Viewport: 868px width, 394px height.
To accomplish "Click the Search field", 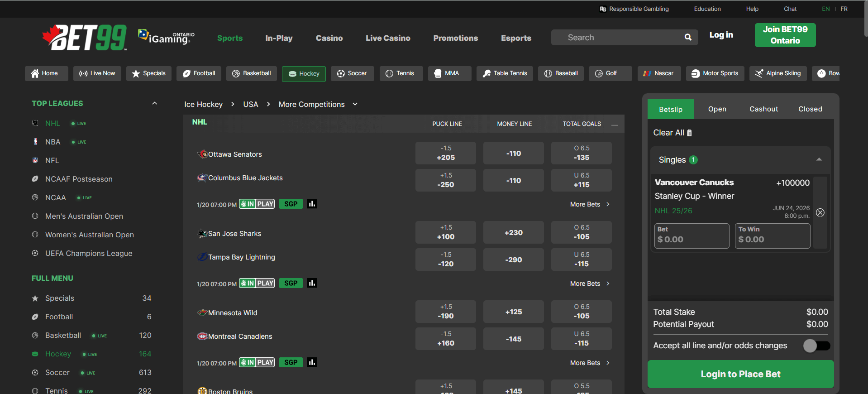I will (x=625, y=37).
